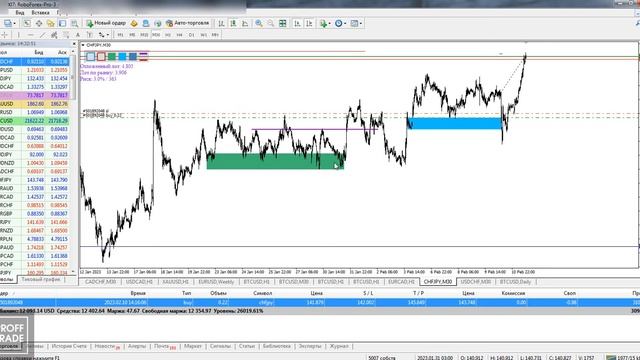Toggle the Авто-торговля auto-trading button
The image size is (640, 360).
[187, 23]
